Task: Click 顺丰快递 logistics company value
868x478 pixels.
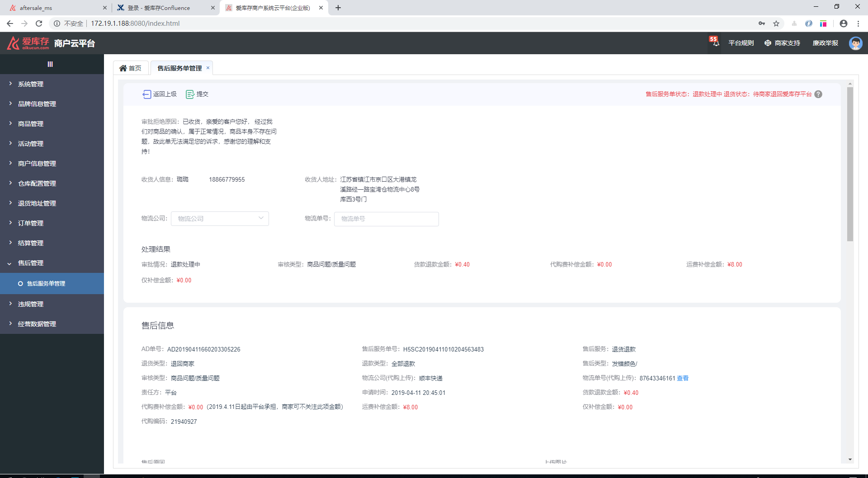Action: click(x=431, y=378)
